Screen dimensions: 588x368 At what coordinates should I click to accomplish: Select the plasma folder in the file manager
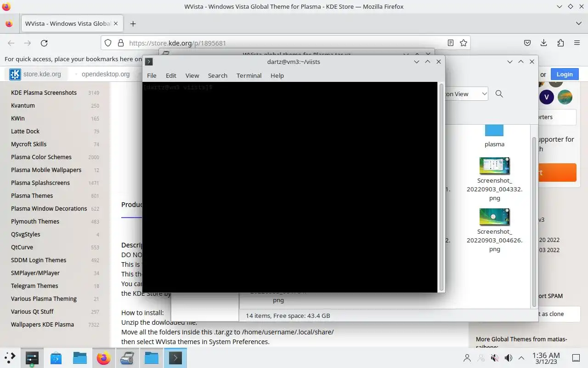pyautogui.click(x=494, y=136)
